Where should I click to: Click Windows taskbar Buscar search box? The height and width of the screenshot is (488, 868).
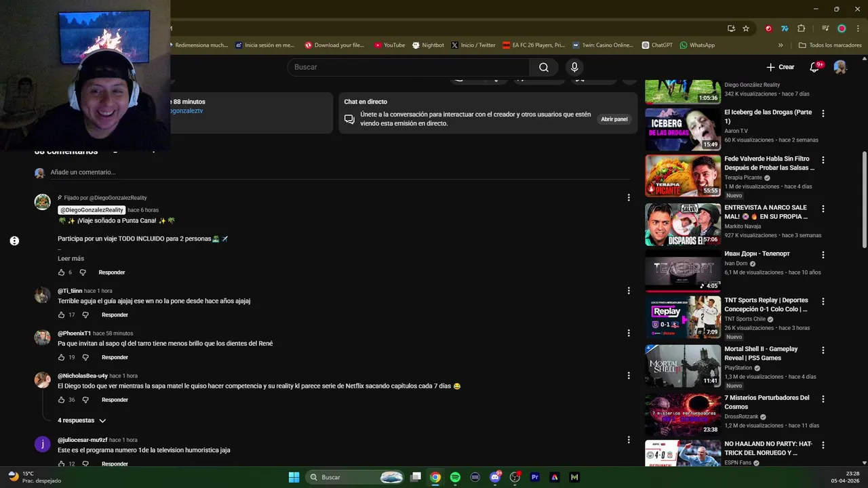[356, 477]
